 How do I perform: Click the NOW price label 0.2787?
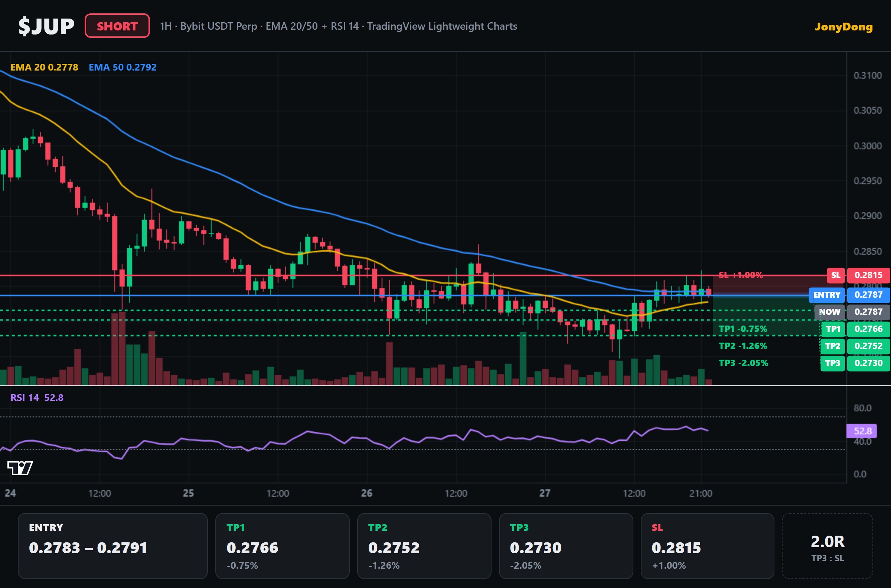[868, 311]
